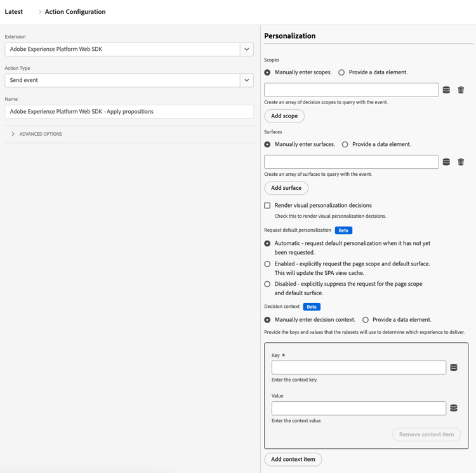Select 'Provide a data element' for Surfaces
Viewport: 476px width, 473px height.
pos(345,145)
